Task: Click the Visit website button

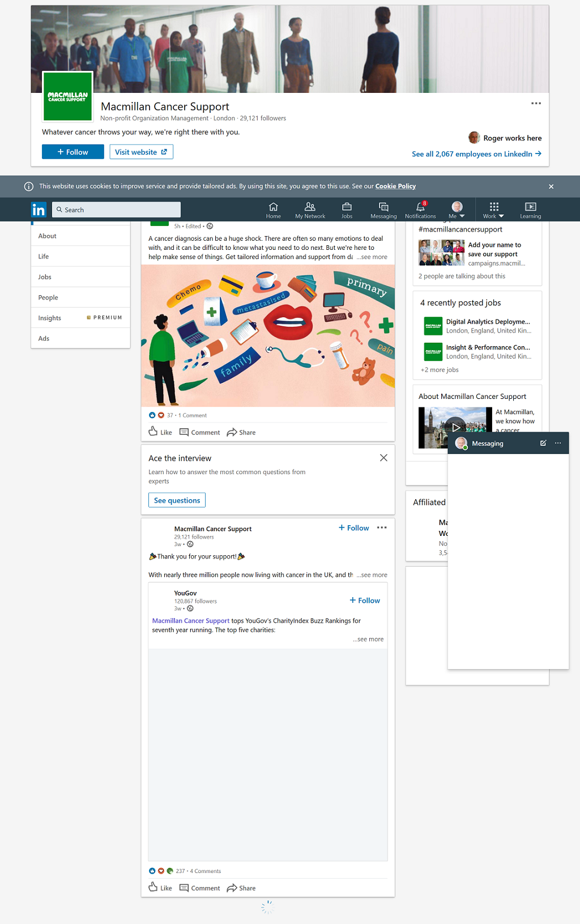Action: coord(141,152)
